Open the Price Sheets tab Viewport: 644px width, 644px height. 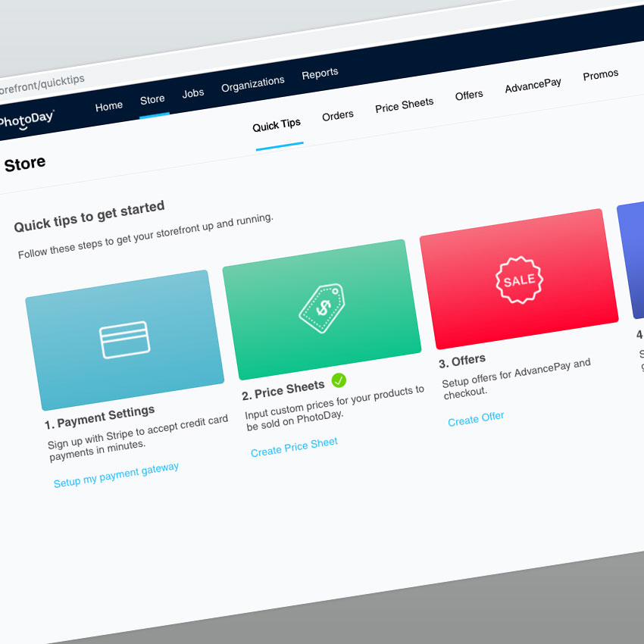point(405,105)
